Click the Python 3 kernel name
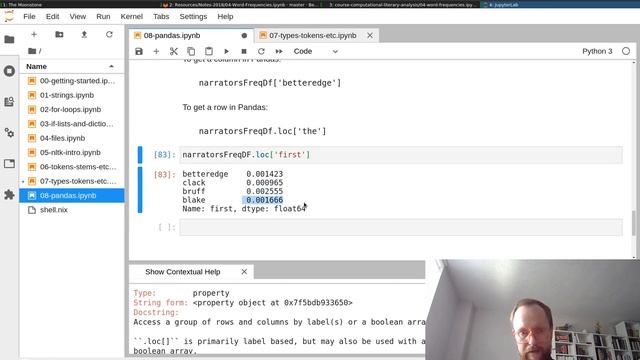The width and height of the screenshot is (640, 360). click(597, 51)
